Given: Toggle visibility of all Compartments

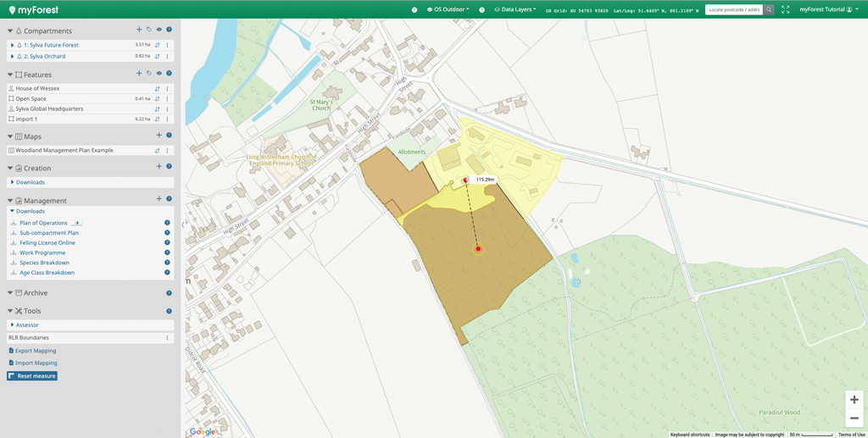Looking at the screenshot, I should (159, 30).
